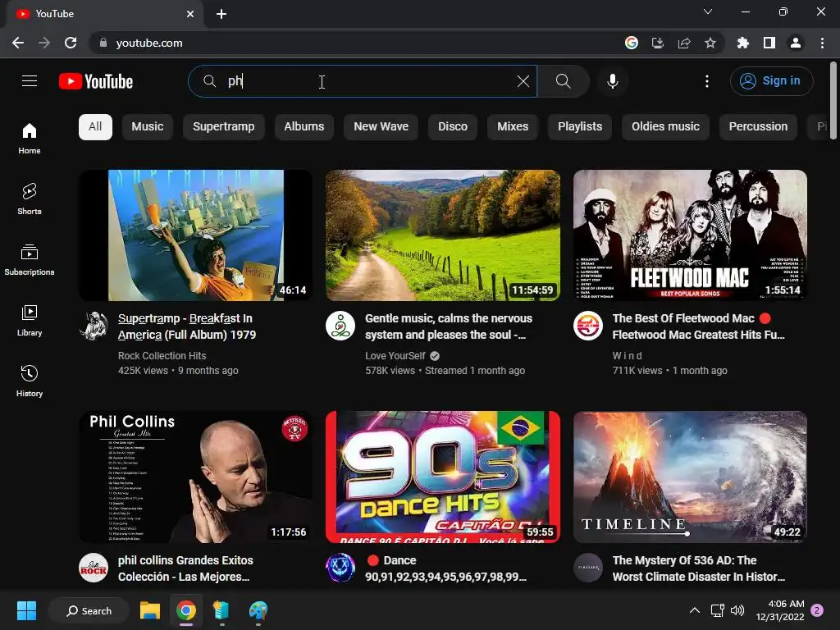The image size is (840, 630).
Task: Open tab search chevron
Action: 708,11
